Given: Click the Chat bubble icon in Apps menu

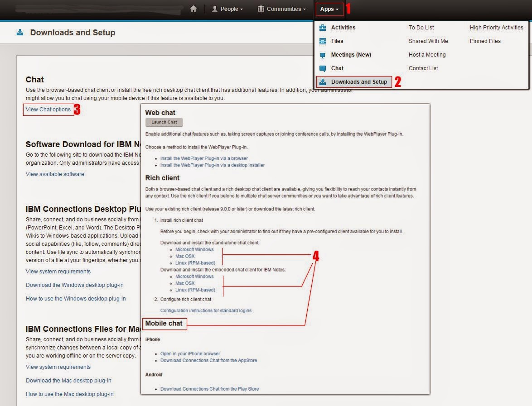Looking at the screenshot, I should coord(323,68).
